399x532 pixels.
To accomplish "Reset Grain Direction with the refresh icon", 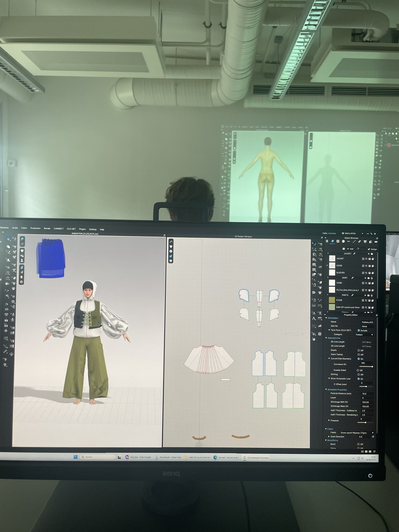I will (x=373, y=437).
